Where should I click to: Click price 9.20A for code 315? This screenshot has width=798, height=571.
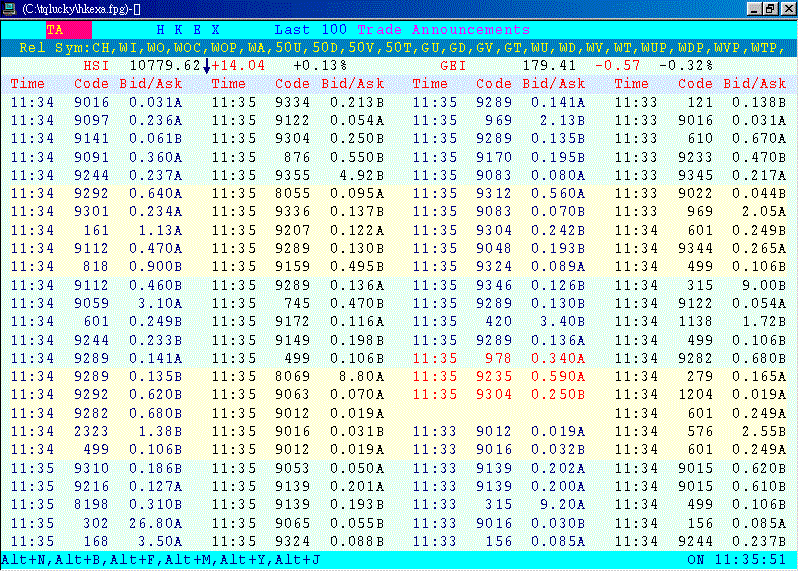pos(563,505)
